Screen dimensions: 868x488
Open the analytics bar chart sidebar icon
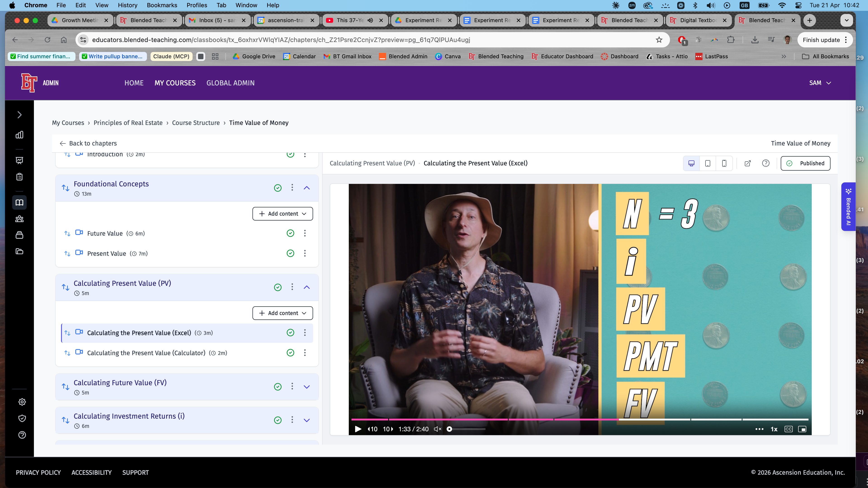point(19,135)
